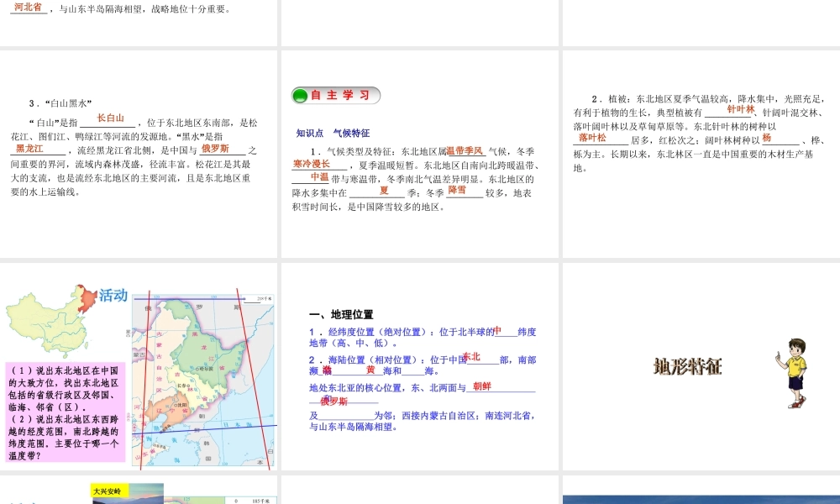
Task: Open the 活动 slide with the maps
Action: [x=139, y=366]
